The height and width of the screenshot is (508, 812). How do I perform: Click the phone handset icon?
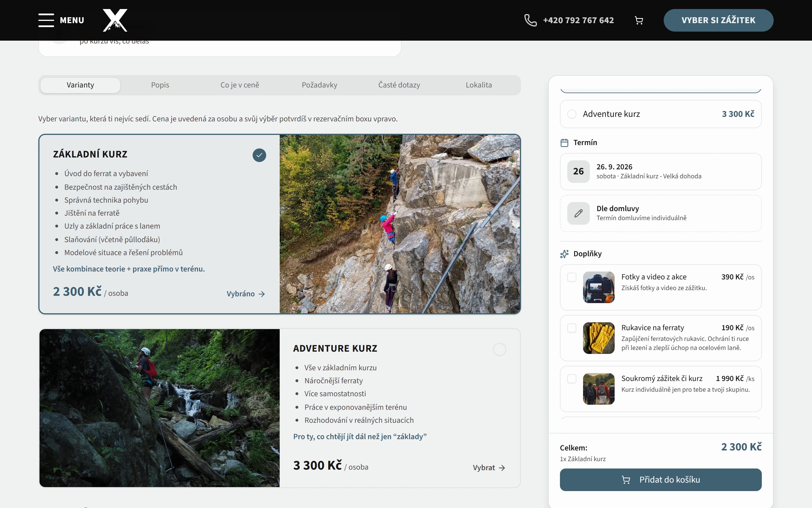[x=531, y=20]
